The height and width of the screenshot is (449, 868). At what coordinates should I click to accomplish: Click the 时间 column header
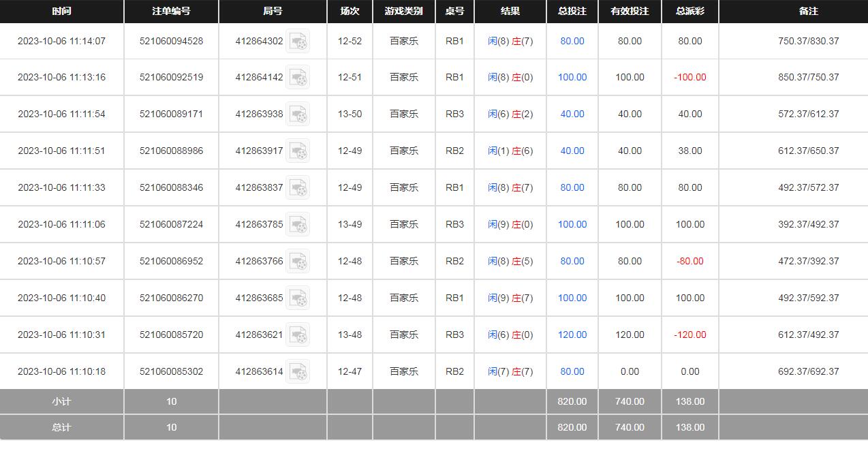pyautogui.click(x=61, y=11)
